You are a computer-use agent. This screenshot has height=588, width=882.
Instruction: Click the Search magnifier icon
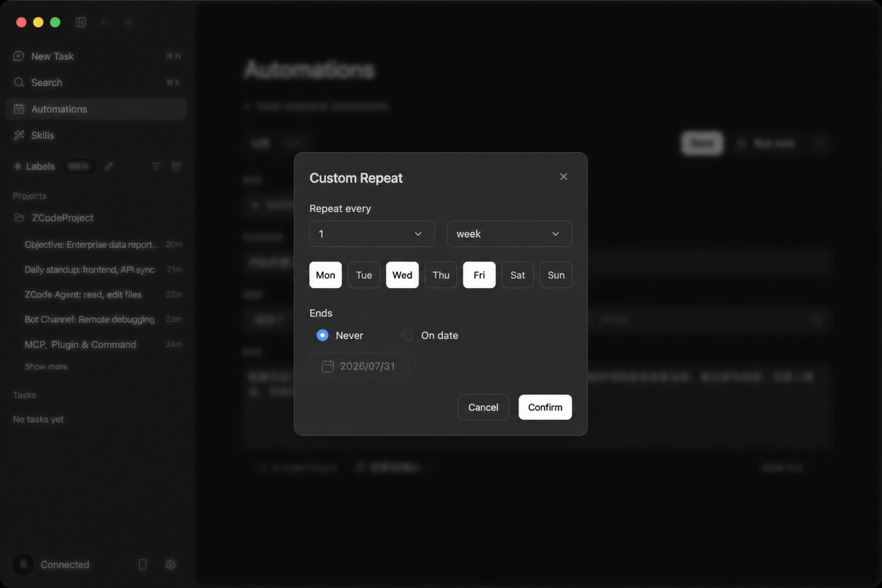tap(19, 82)
